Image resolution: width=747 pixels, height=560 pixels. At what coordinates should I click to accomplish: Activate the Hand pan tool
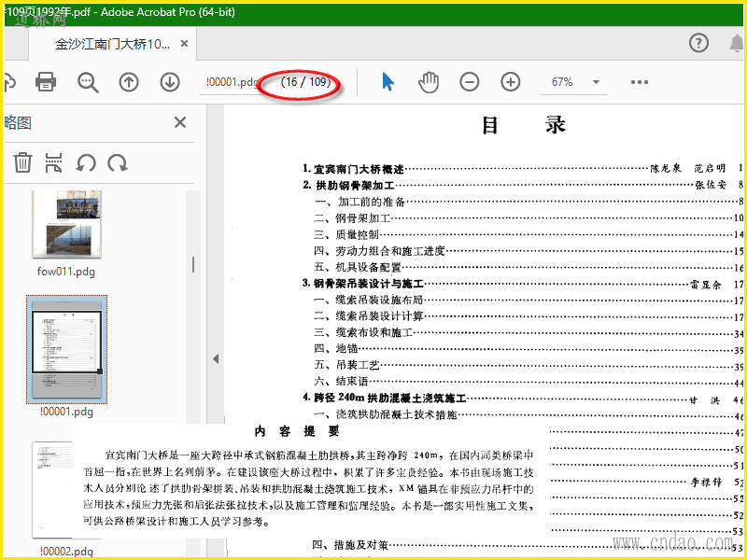(x=429, y=82)
